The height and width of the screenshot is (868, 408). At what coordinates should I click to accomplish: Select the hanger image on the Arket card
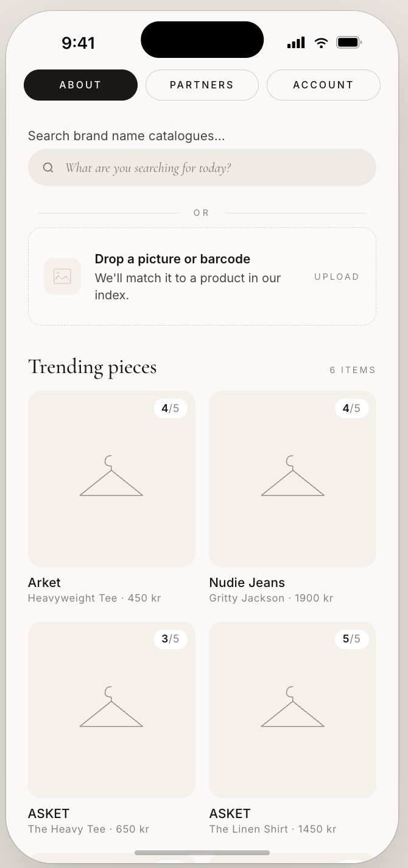111,478
